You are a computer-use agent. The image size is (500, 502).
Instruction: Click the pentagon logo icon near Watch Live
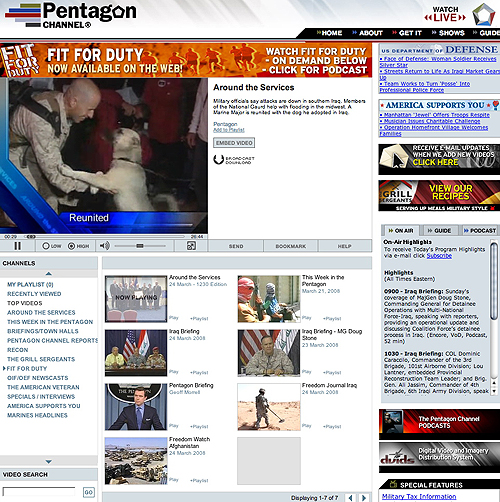click(484, 14)
